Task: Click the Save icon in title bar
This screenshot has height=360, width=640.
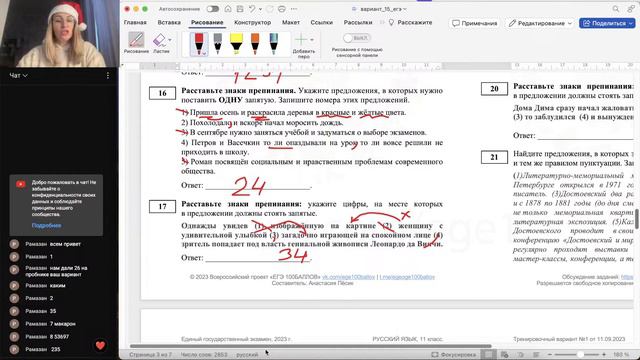Action: [x=240, y=9]
